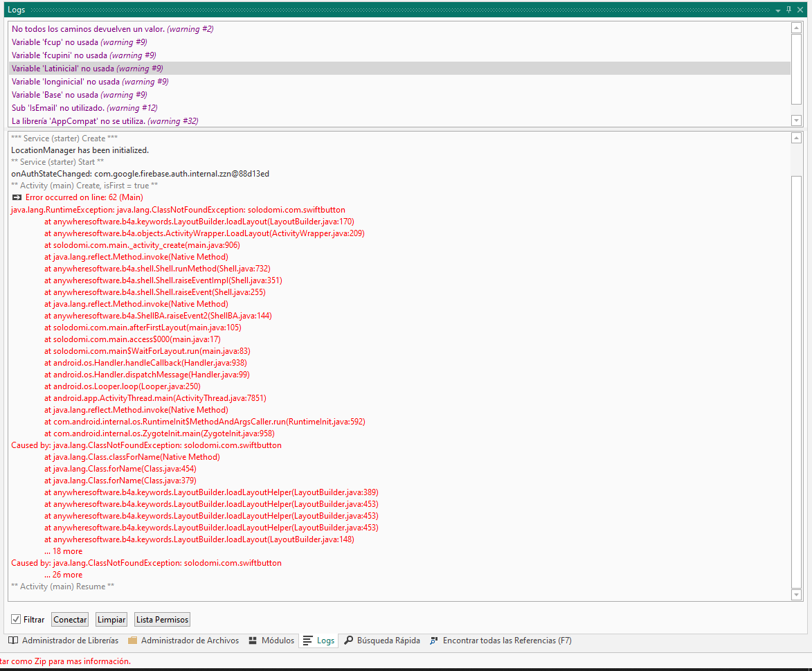Viewport: 812px width, 671px height.
Task: Click stack line android.os.Looper.loop
Action: [x=123, y=386]
